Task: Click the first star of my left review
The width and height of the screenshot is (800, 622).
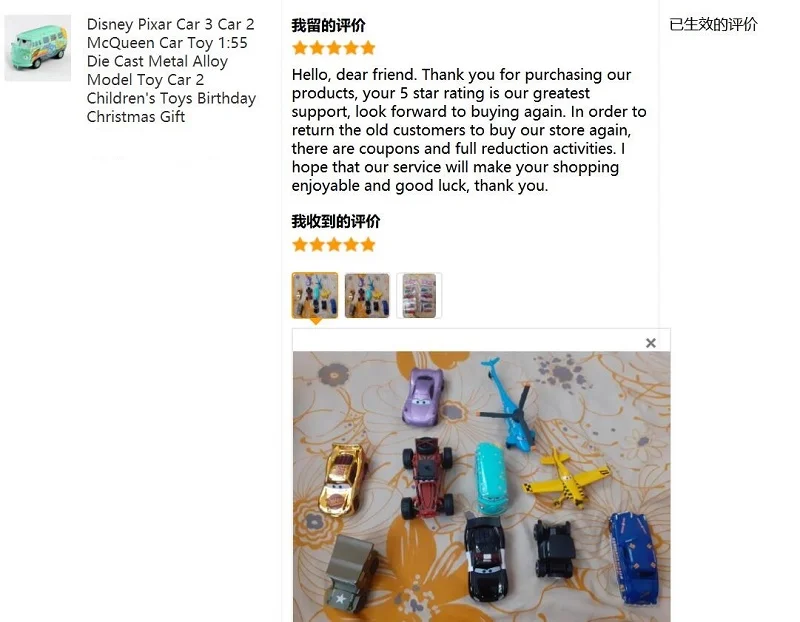Action: (300, 48)
